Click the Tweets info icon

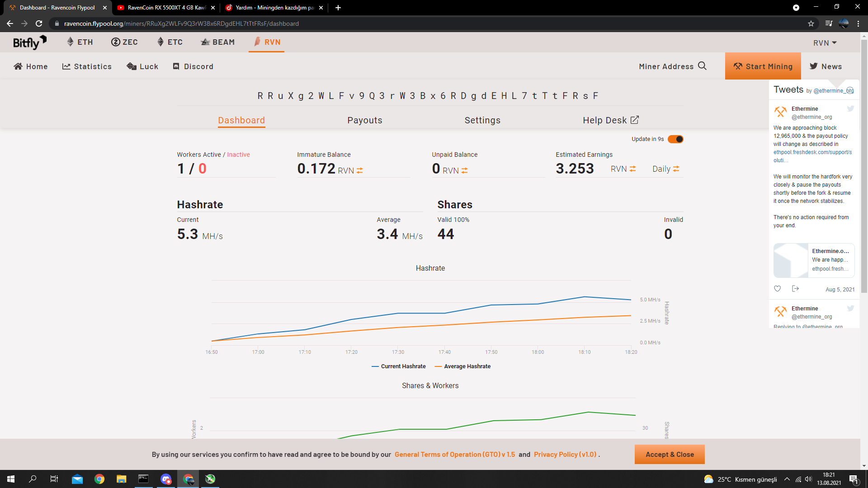click(850, 90)
